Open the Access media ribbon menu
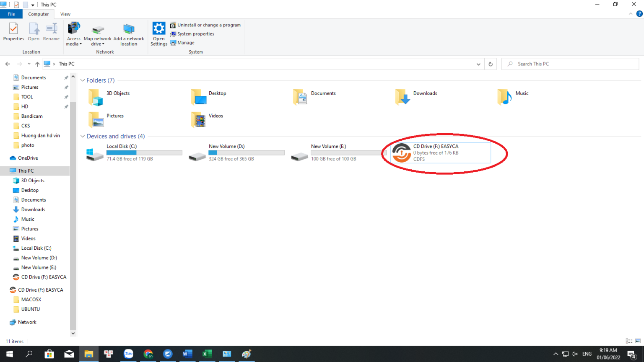The width and height of the screenshot is (644, 362). [x=74, y=34]
